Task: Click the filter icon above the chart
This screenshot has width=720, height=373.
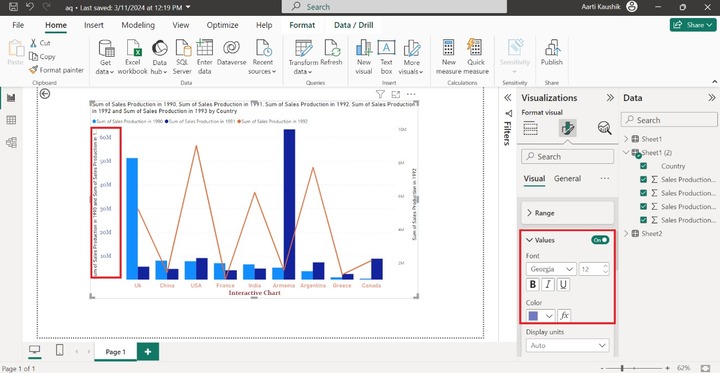Action: (x=380, y=94)
